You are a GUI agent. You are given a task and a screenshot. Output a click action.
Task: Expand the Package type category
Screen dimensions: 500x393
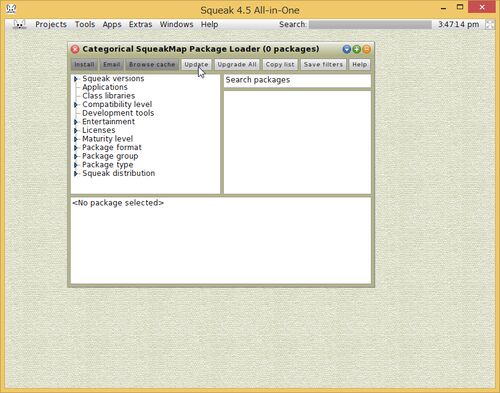click(x=76, y=165)
